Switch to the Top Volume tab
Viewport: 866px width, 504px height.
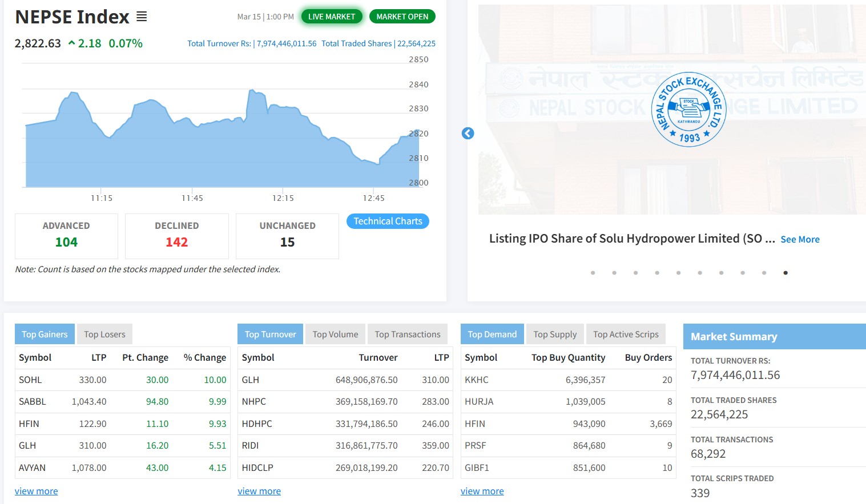[335, 334]
